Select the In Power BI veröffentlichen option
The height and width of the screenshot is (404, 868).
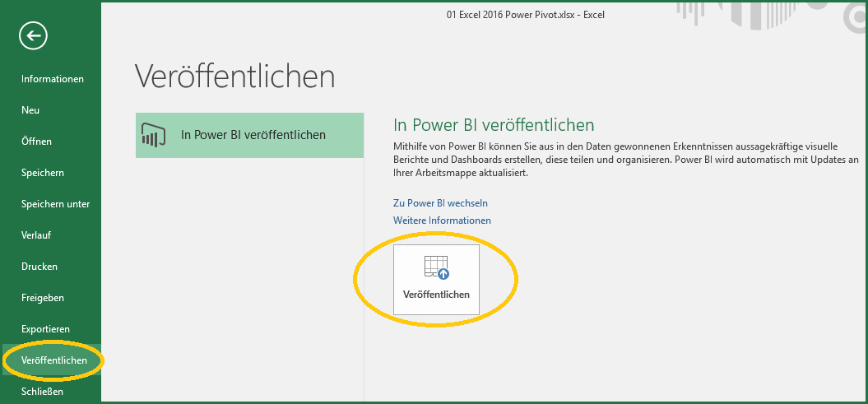pos(249,135)
